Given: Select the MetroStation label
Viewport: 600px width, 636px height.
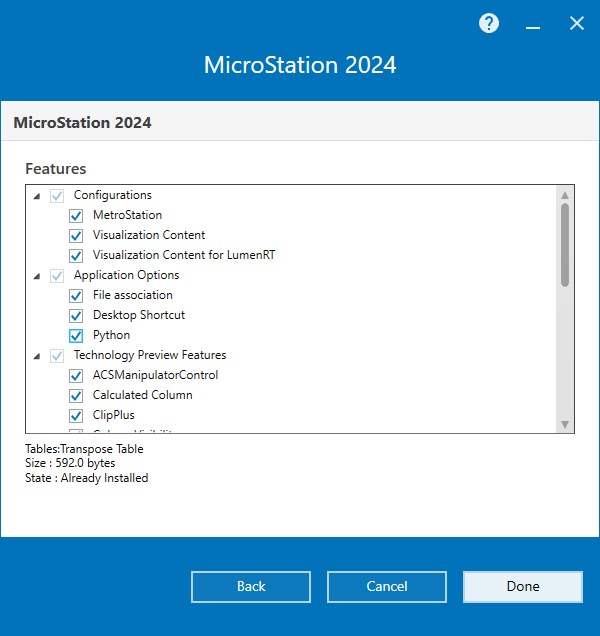Looking at the screenshot, I should pyautogui.click(x=127, y=215).
